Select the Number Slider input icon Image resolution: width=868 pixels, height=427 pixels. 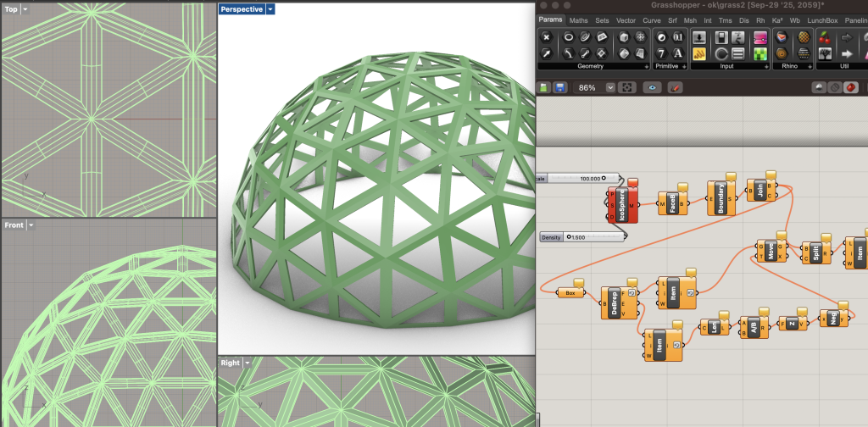(699, 37)
